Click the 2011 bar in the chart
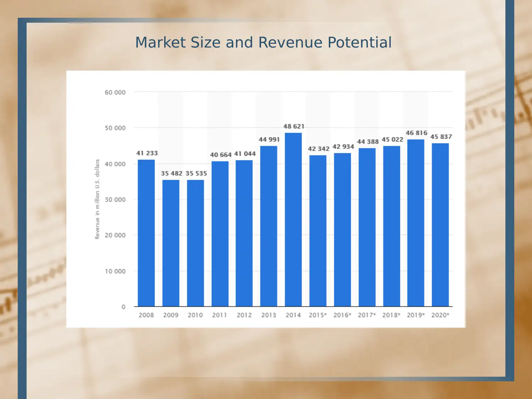This screenshot has width=532, height=399. (220, 234)
